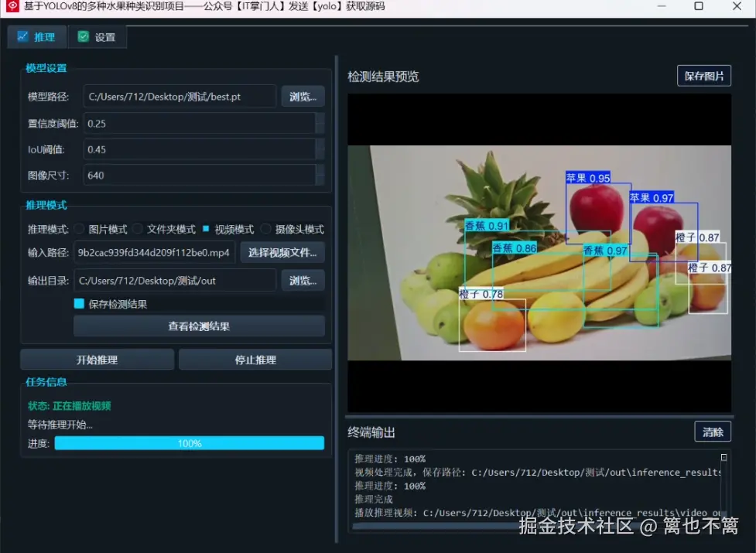Click the 查看检测结果 button
756x553 pixels.
pos(199,326)
